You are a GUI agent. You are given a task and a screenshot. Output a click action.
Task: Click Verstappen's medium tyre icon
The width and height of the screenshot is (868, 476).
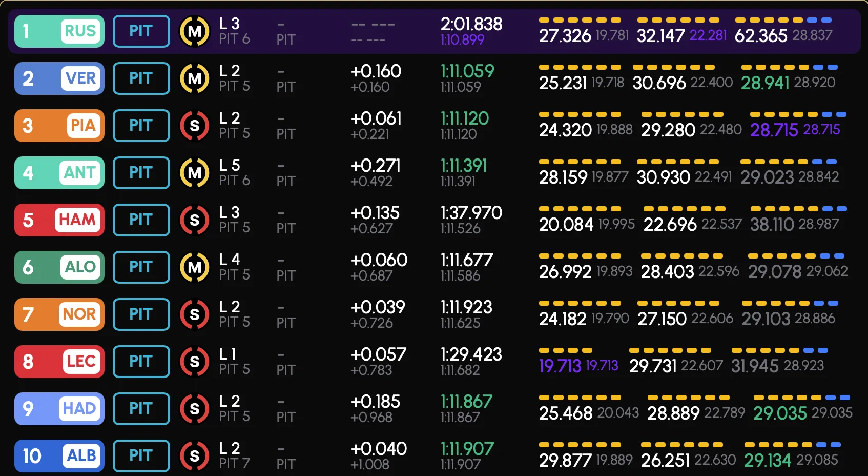195,79
